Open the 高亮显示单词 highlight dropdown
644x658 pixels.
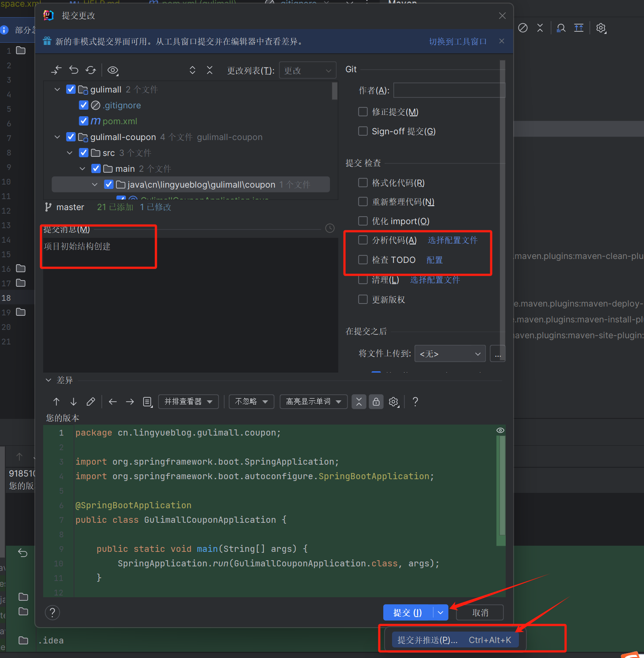(314, 402)
